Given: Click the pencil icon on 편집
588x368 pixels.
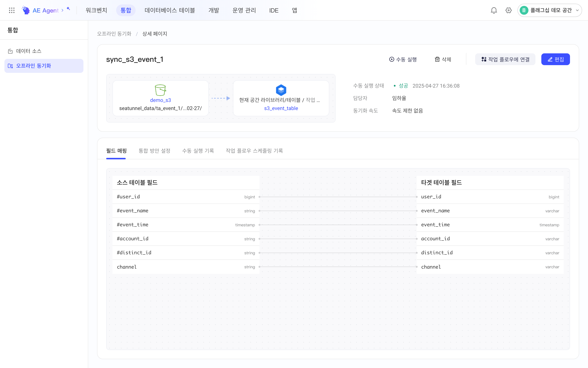Looking at the screenshot, I should coord(550,59).
